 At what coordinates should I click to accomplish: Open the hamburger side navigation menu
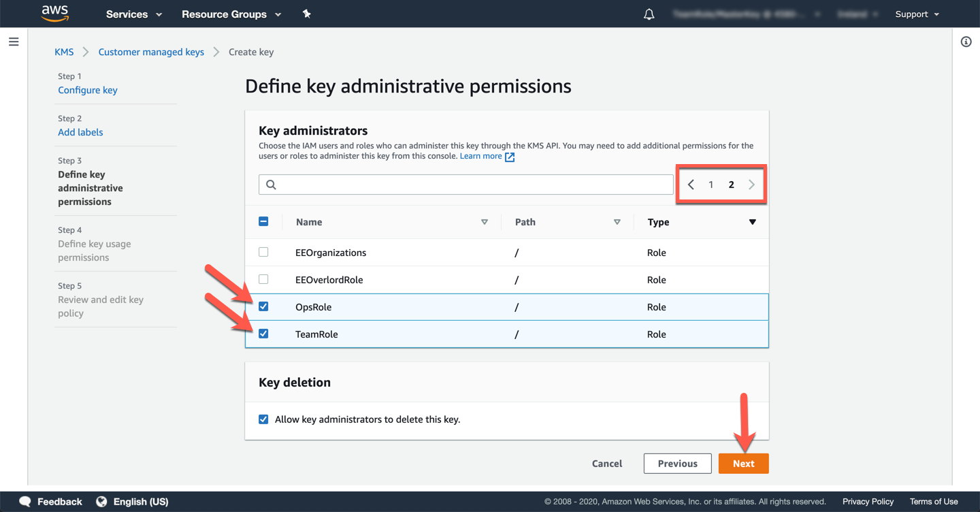pos(14,42)
